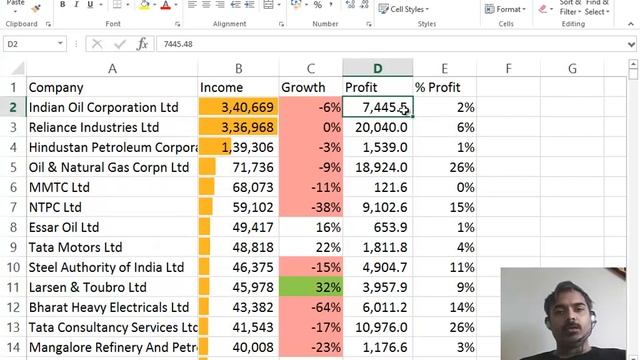This screenshot has height=360, width=640.
Task: Open Alignment dialog launcher
Action: (x=281, y=24)
